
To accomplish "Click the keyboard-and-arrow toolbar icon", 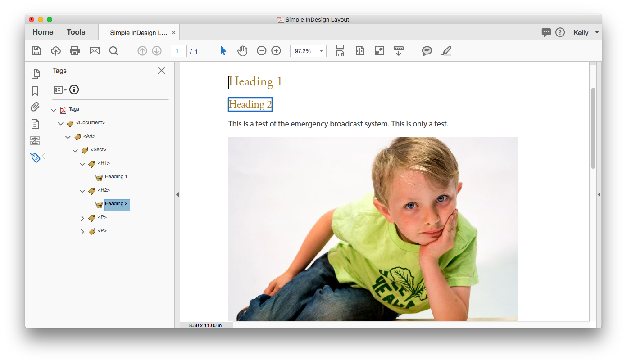I will click(399, 51).
